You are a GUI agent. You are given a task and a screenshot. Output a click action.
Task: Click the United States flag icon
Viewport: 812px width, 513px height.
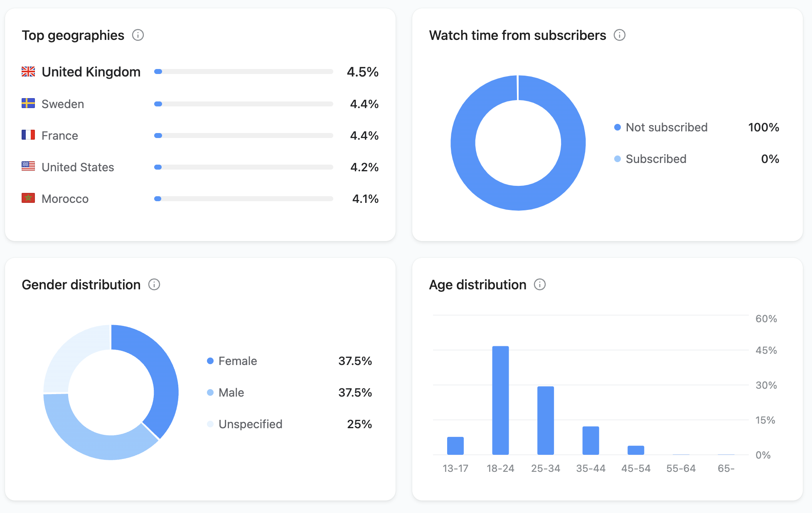[x=28, y=167]
